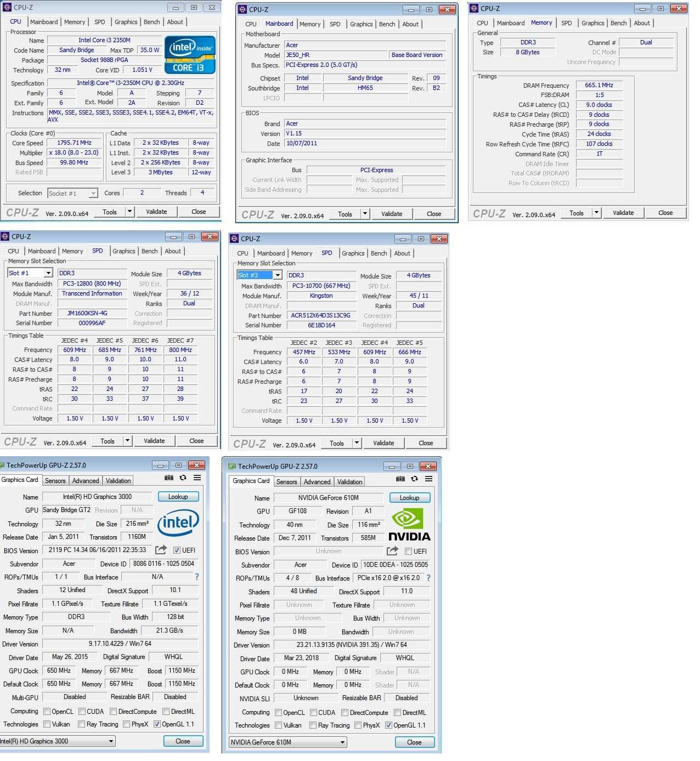Viewport: 700px width, 761px height.
Task: Expand the Tools arrow in the CPU-Z CPU tab window
Action: click(x=129, y=212)
